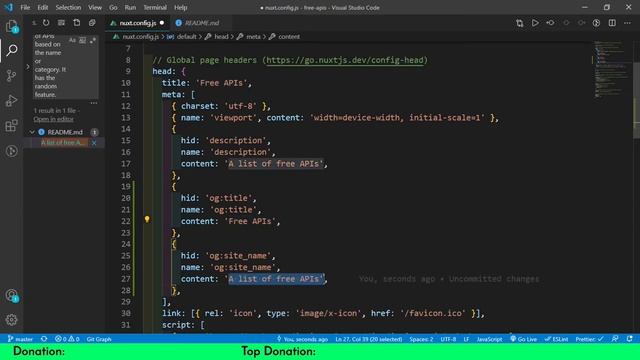Expand the Replace field chevron
Screen dimensions: 640x360
pos(28,67)
